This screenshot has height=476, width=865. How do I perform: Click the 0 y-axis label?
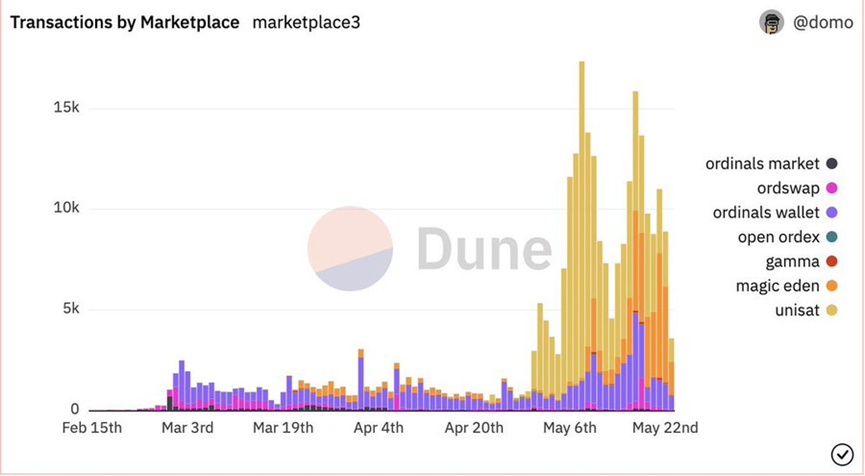pyautogui.click(x=75, y=409)
